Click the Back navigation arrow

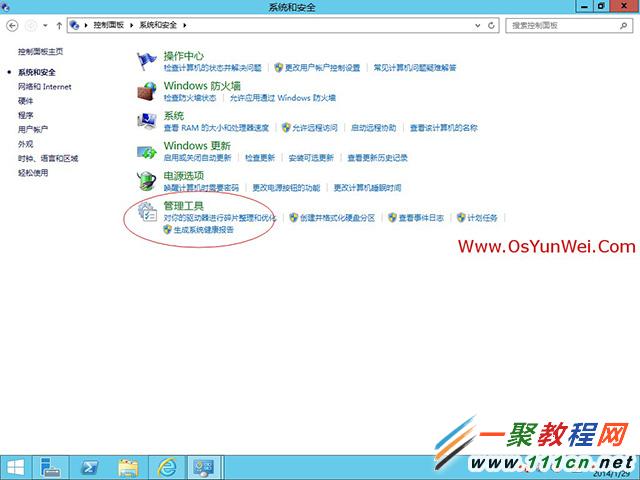[12, 26]
